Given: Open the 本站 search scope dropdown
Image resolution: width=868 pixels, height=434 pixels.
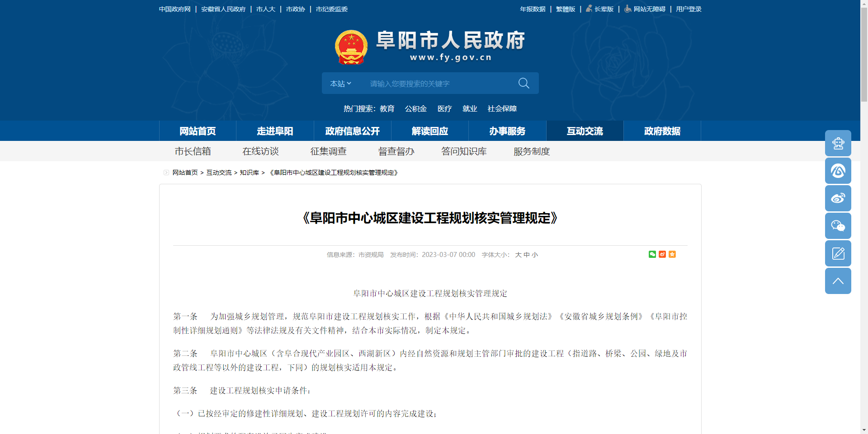Looking at the screenshot, I should click(340, 83).
